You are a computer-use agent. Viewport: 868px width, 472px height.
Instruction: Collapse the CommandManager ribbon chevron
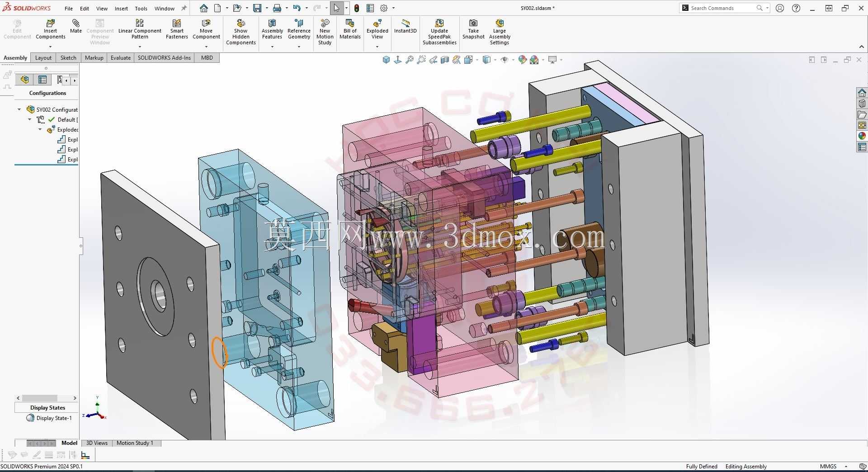pyautogui.click(x=861, y=47)
